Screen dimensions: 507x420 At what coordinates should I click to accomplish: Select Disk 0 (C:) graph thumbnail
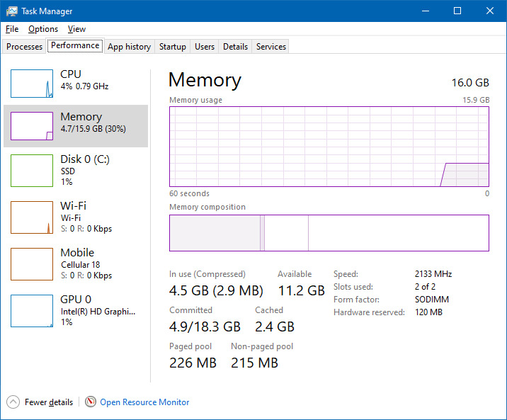click(32, 171)
